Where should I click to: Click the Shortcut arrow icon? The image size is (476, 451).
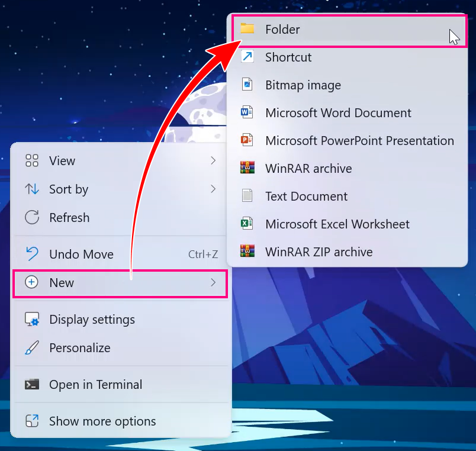247,57
